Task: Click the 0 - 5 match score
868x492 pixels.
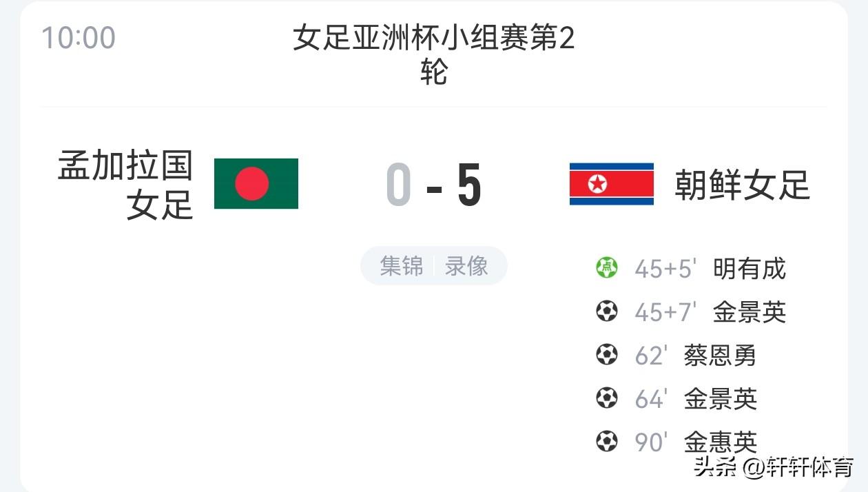Action: pyautogui.click(x=434, y=186)
